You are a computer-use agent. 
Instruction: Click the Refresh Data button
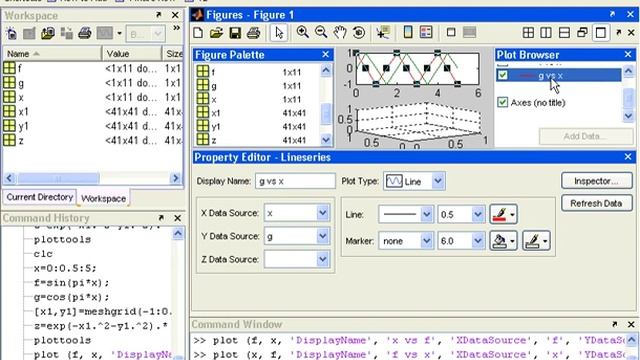(597, 203)
